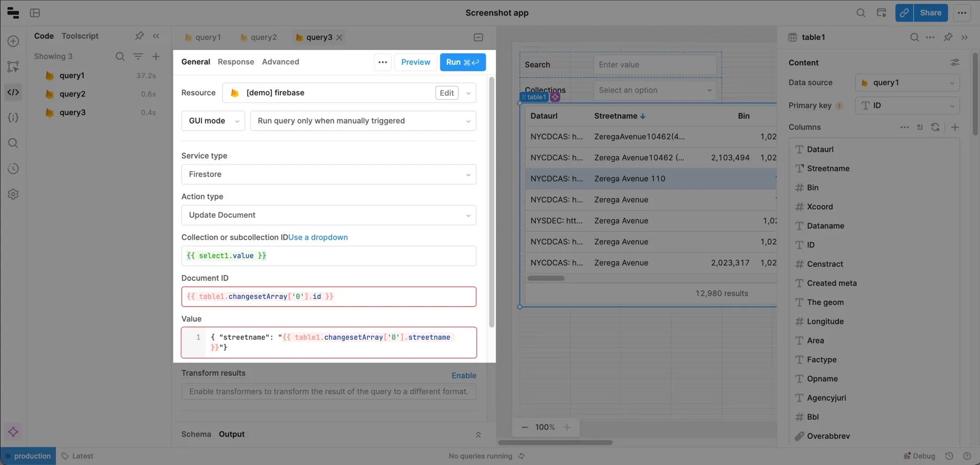Open the Retool logo menu
The height and width of the screenshot is (465, 980).
coord(13,13)
